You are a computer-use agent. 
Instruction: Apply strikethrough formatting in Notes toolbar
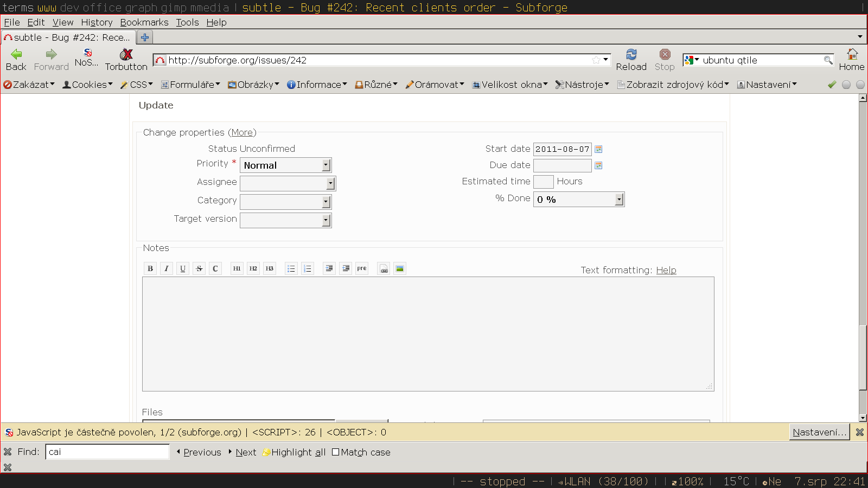pos(199,268)
